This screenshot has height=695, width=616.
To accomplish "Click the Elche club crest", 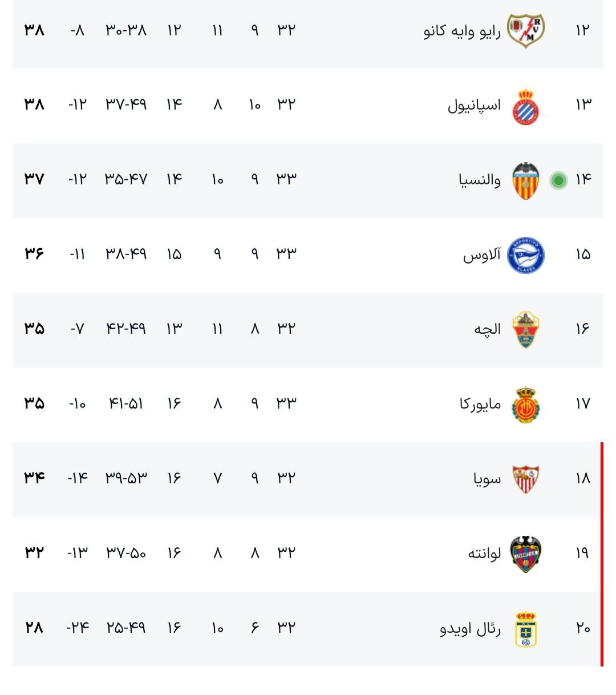I will point(525,329).
